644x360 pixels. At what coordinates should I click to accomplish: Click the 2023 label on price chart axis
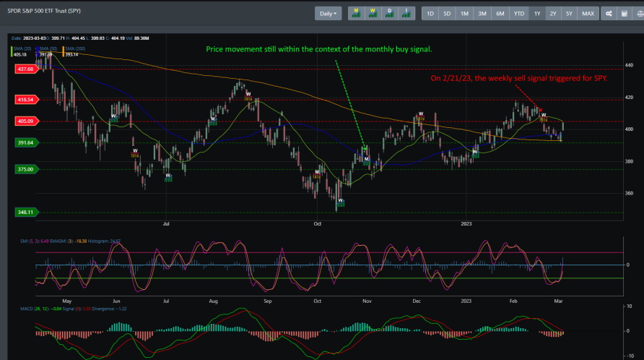466,224
